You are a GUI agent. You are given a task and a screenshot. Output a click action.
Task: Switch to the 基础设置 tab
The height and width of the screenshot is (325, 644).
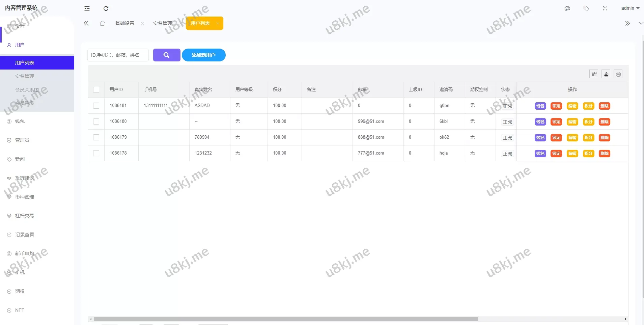coord(125,23)
